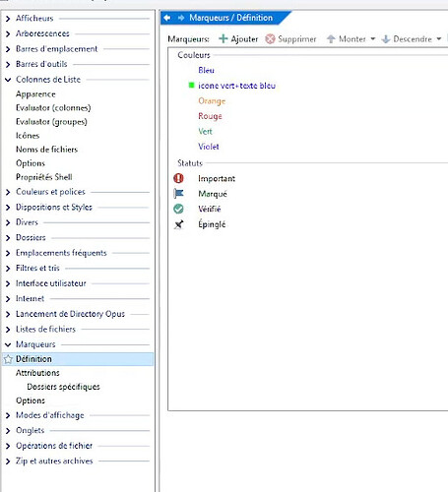
Task: Select the Orange color label
Action: click(212, 101)
